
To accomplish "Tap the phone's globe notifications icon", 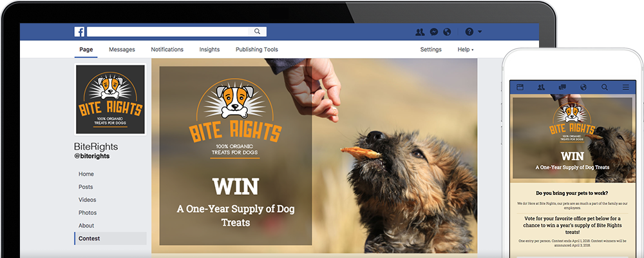I will click(x=583, y=87).
